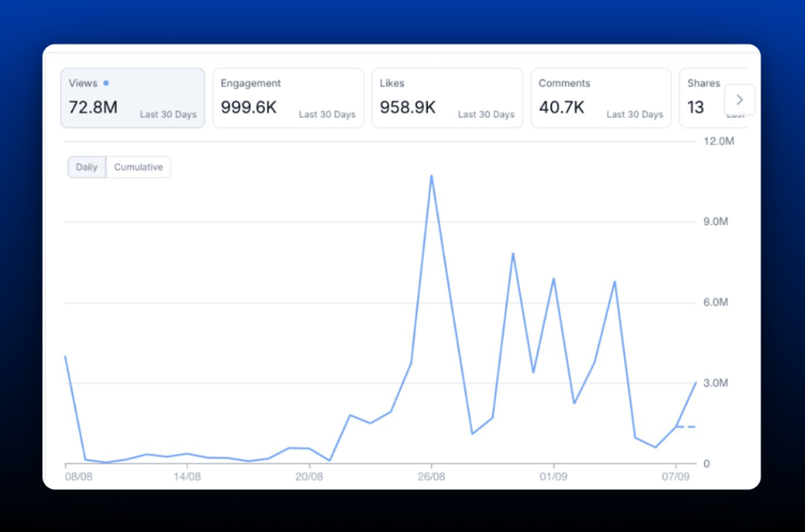The width and height of the screenshot is (805, 532).
Task: Click Last 30 Days in Comments card
Action: 634,114
